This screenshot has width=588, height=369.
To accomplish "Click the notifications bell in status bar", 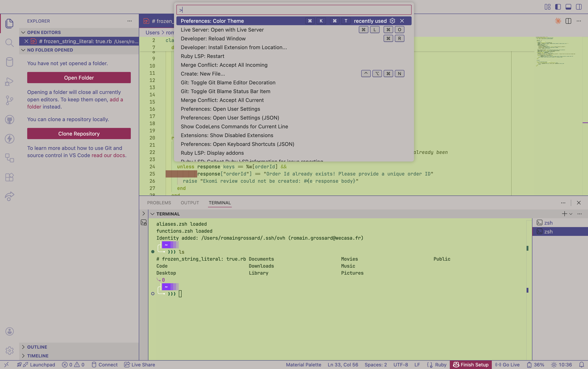I will 581,365.
